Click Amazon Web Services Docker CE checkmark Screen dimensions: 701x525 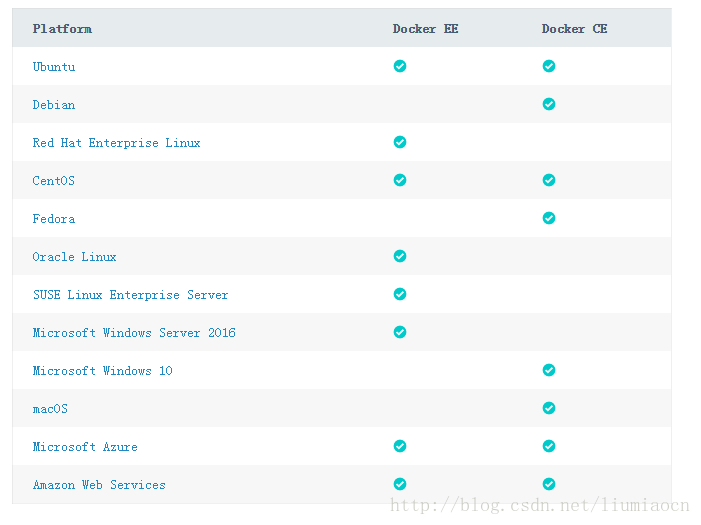(x=549, y=484)
